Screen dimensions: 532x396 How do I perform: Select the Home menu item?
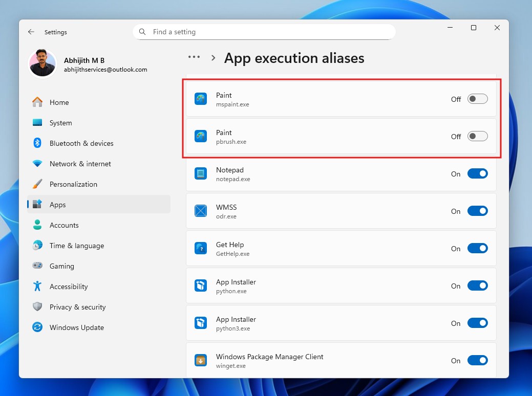click(x=59, y=102)
